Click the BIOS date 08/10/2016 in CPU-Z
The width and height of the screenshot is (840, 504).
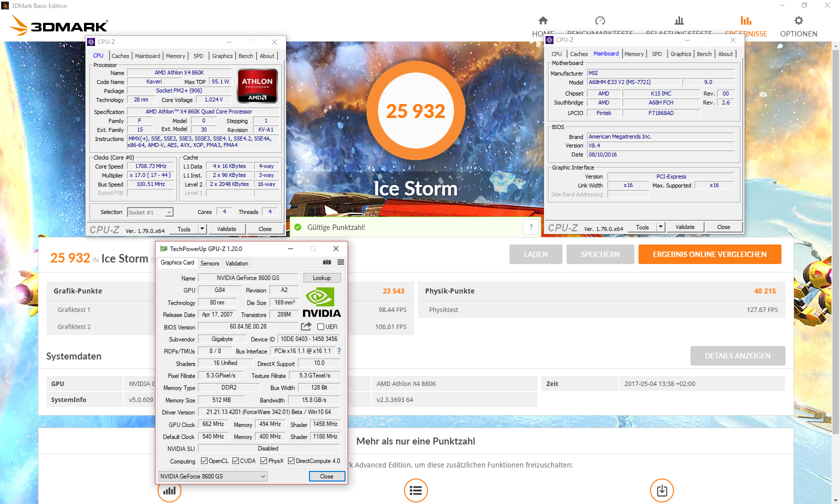pyautogui.click(x=660, y=154)
